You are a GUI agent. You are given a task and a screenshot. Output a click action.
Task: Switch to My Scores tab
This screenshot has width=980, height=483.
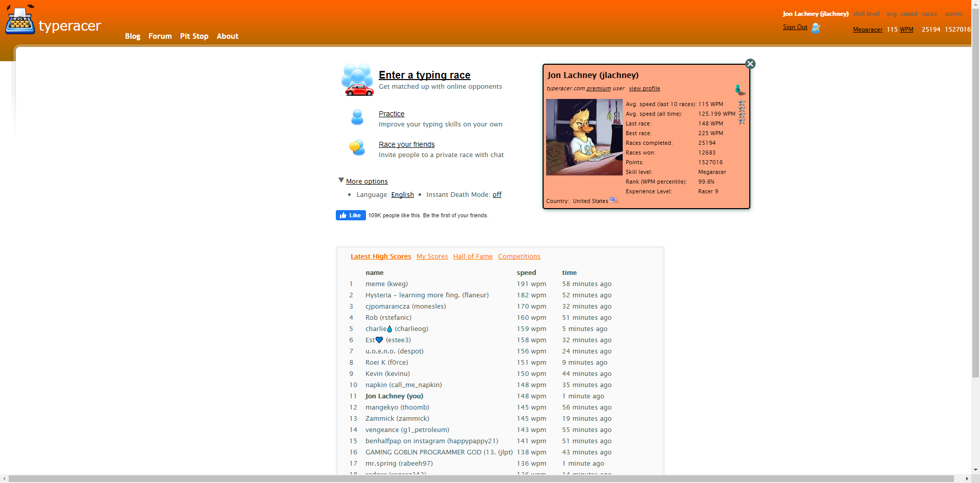432,257
